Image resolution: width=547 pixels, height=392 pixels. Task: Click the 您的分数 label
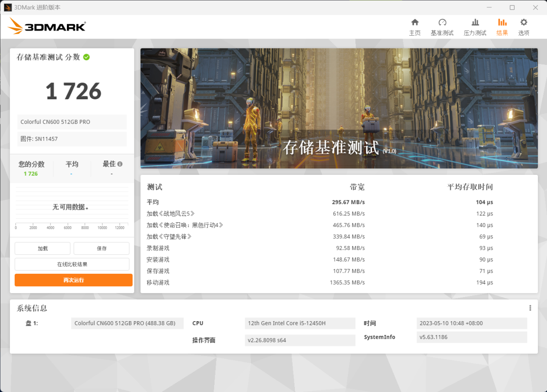click(31, 164)
